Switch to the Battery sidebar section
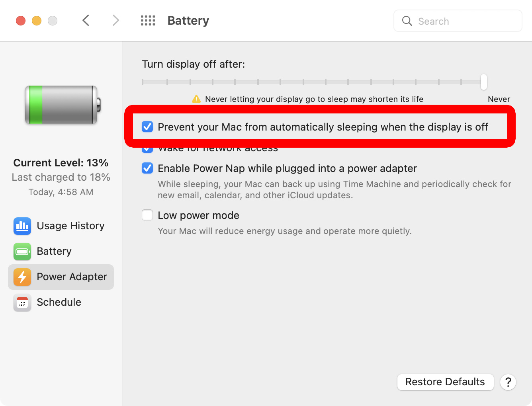 click(54, 251)
